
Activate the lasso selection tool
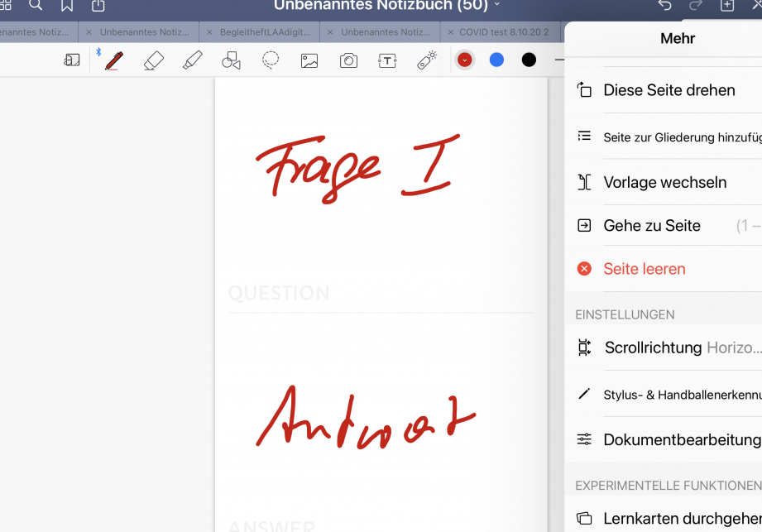[271, 60]
